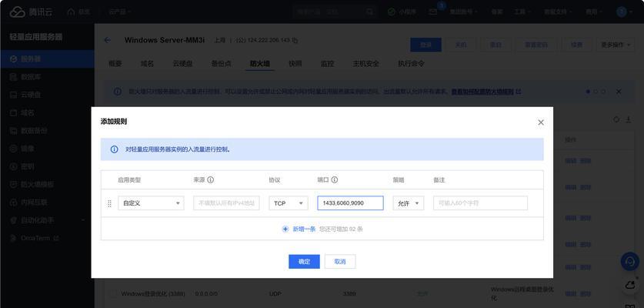644x308 pixels.
Task: Select 防火墙模板 in the left sidebar
Action: click(47, 185)
